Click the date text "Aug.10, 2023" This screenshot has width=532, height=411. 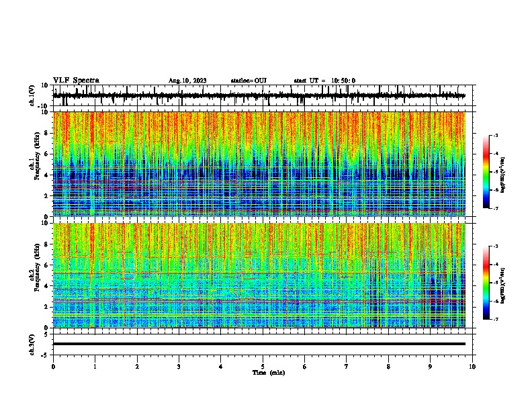click(187, 81)
